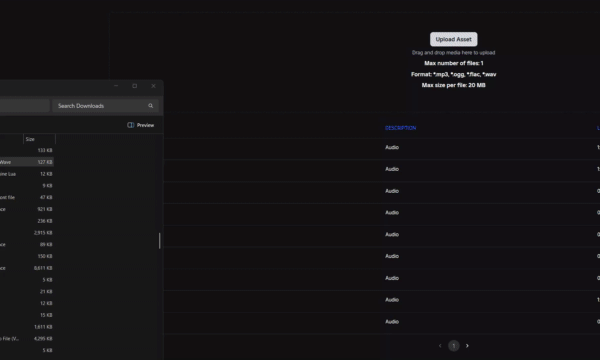
Task: Click the 'Max number of files: 1' text
Action: coord(453,63)
